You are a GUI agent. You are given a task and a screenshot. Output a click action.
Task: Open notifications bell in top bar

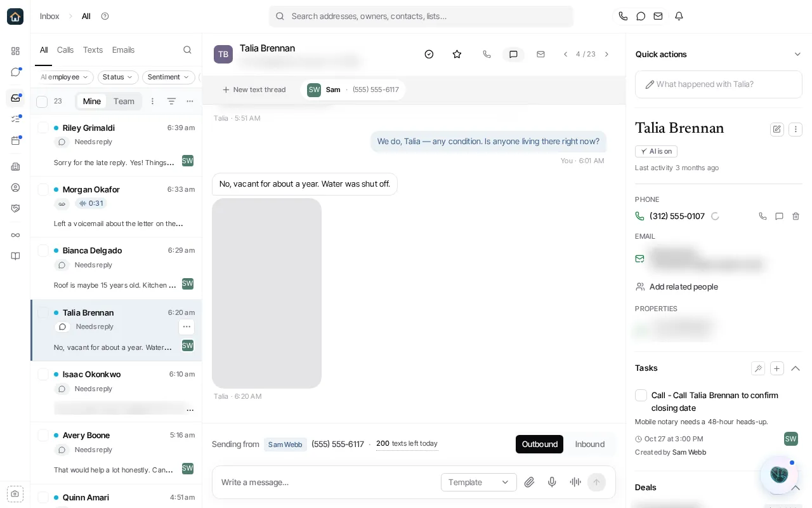tap(679, 16)
